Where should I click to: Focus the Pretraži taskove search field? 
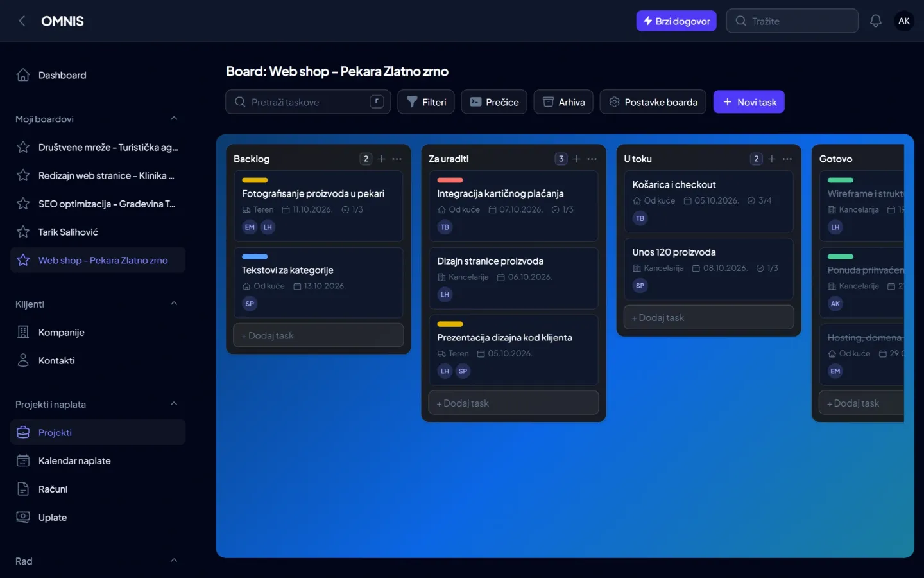pyautogui.click(x=308, y=102)
